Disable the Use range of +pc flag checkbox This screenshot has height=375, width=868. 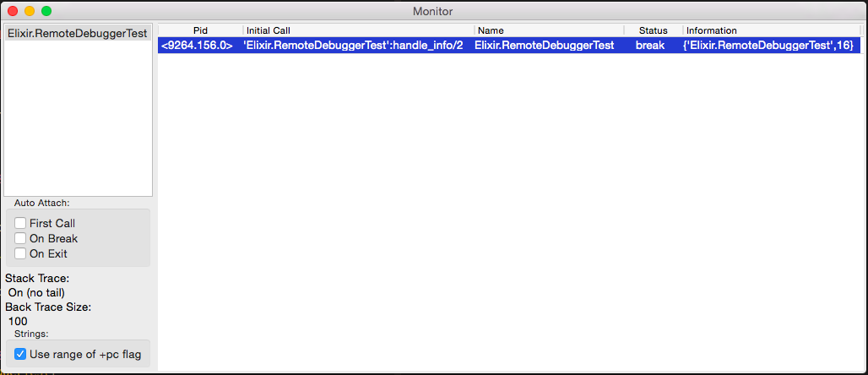click(20, 354)
